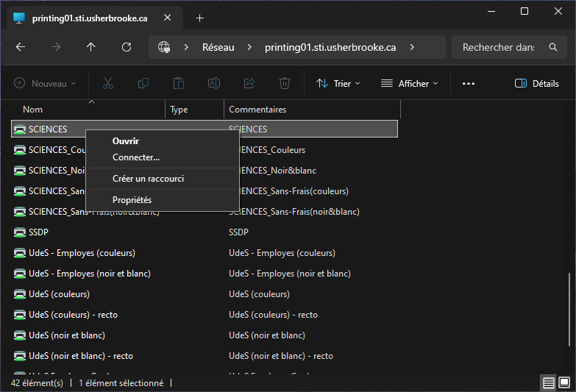Click the Copy icon in toolbar
This screenshot has width=576, height=392.
pyautogui.click(x=143, y=83)
